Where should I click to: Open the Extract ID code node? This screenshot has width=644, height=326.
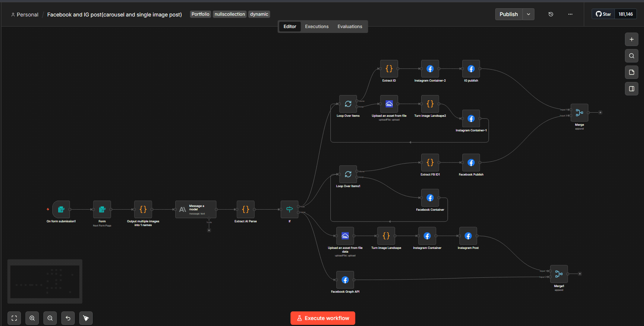[389, 69]
